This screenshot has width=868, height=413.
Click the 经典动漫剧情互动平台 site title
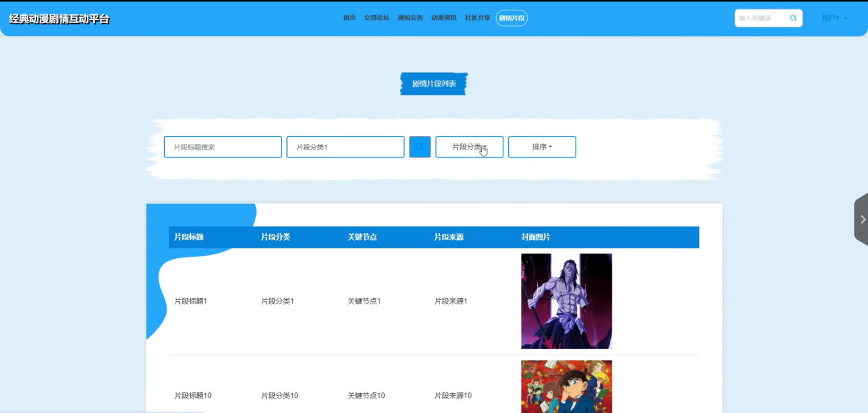[x=60, y=19]
